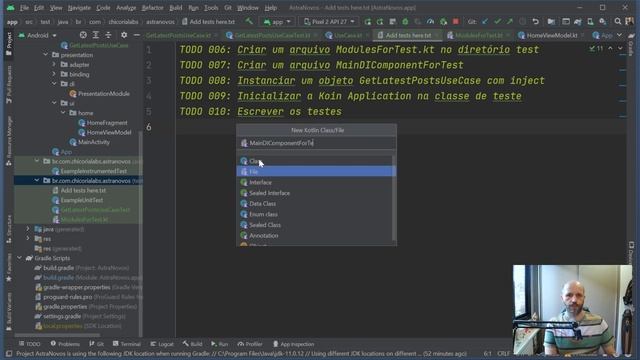Image resolution: width=640 pixels, height=360 pixels.
Task: Open the File menu
Action: [x=24, y=8]
